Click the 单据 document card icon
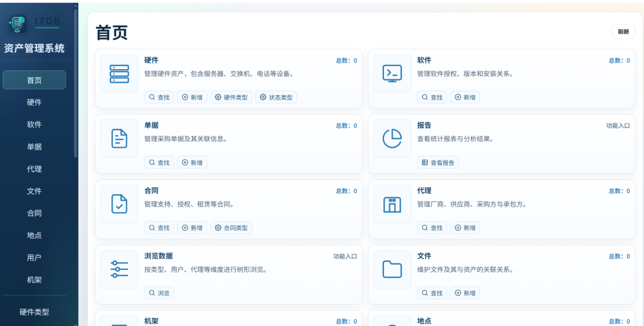 point(119,138)
